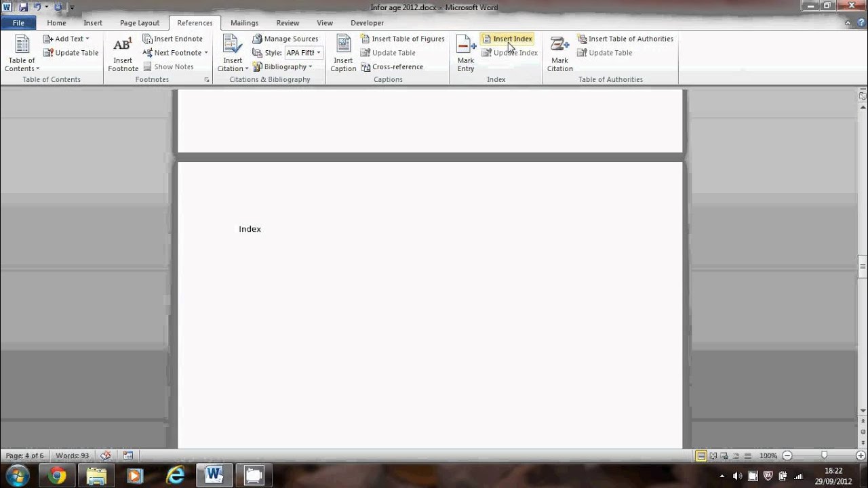Click the macro recording status icon
The width and height of the screenshot is (868, 488).
tap(128, 456)
